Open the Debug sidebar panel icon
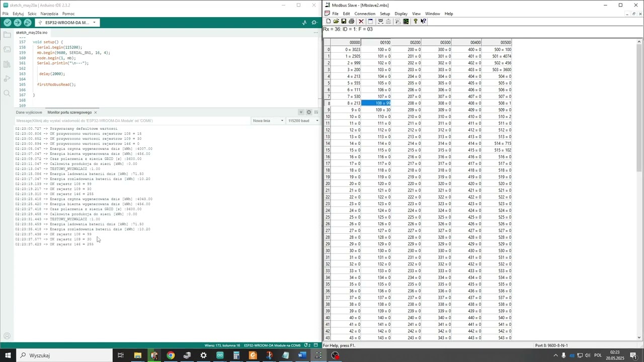The height and width of the screenshot is (362, 644). tap(7, 78)
